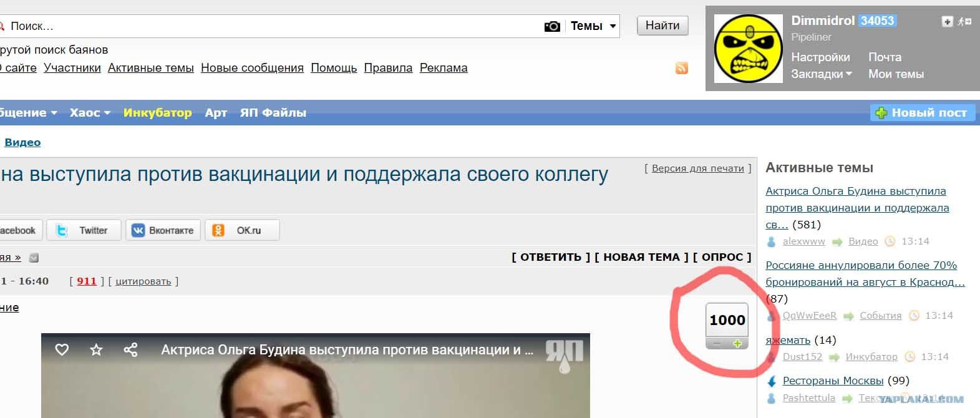The width and height of the screenshot is (980, 418).
Task: Click the small icon beside the » link
Action: click(34, 258)
